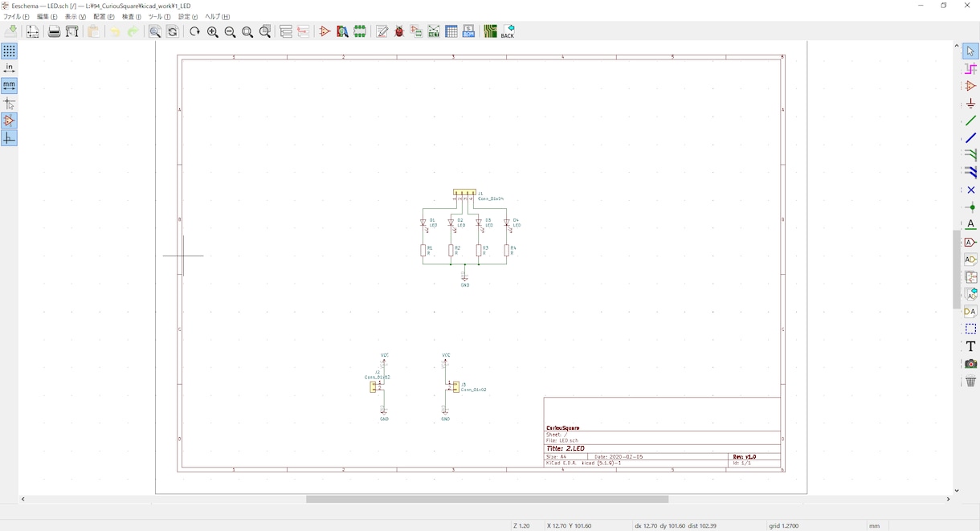Open the find tool
This screenshot has height=531, width=980.
point(155,31)
